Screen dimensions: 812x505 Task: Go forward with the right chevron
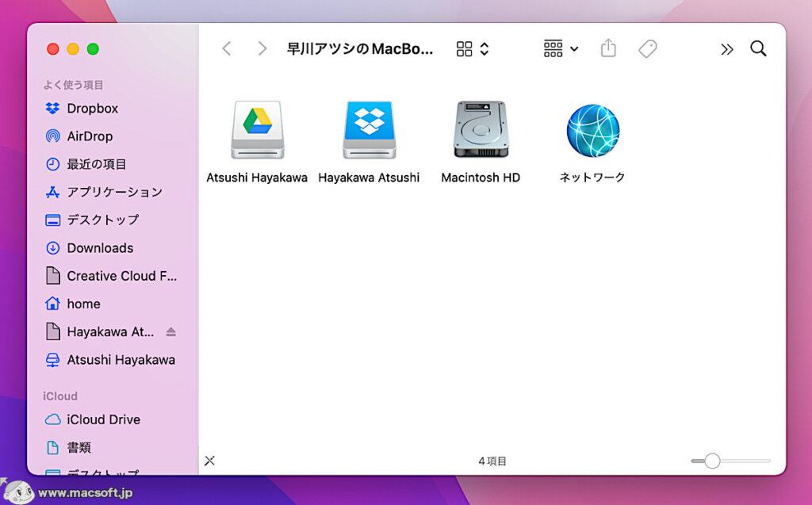click(262, 48)
